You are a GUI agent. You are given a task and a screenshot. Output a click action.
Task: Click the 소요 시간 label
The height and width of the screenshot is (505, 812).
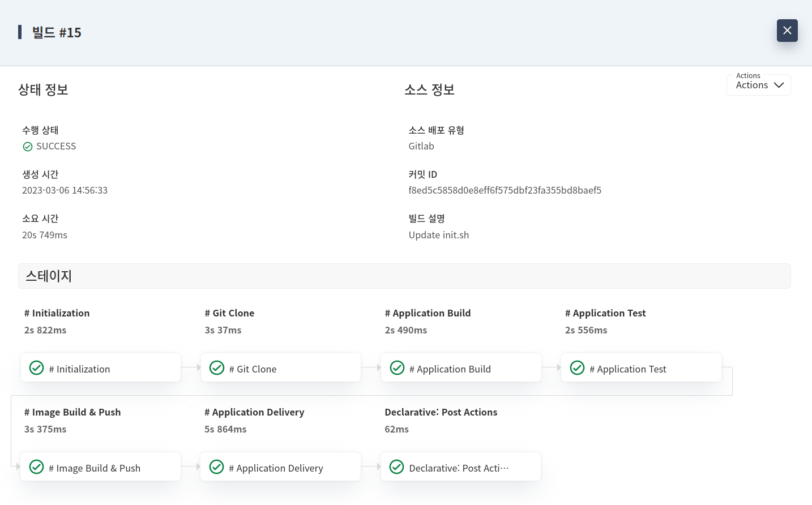pyautogui.click(x=40, y=219)
